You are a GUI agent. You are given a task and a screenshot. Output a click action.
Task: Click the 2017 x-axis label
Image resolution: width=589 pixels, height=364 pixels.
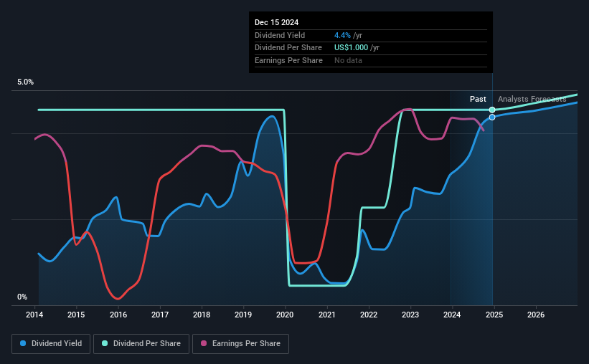click(x=160, y=315)
